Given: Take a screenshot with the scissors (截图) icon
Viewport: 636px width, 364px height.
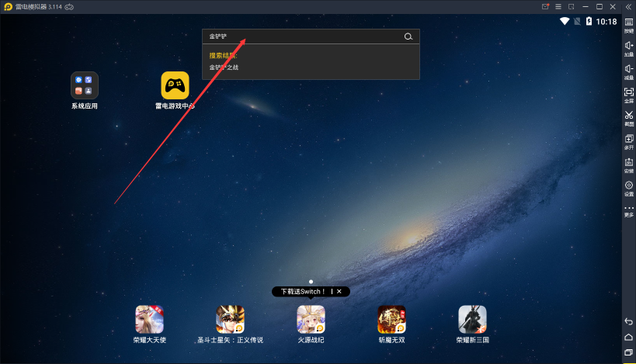Looking at the screenshot, I should pyautogui.click(x=628, y=117).
